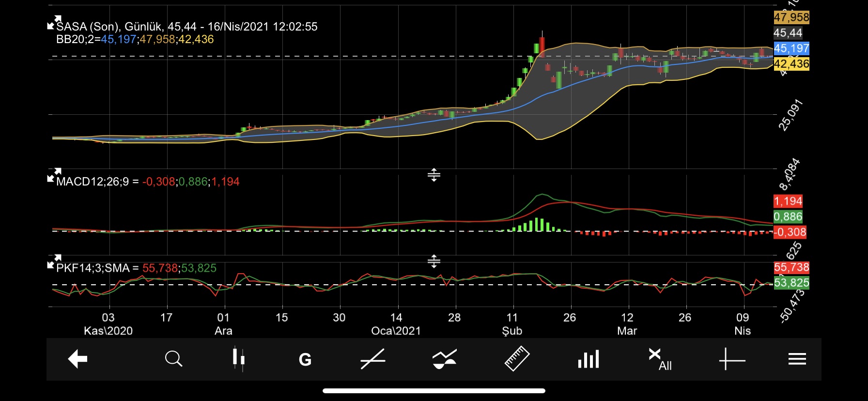Tap resize handle above MACD panel
This screenshot has width=868, height=401.
click(x=434, y=175)
